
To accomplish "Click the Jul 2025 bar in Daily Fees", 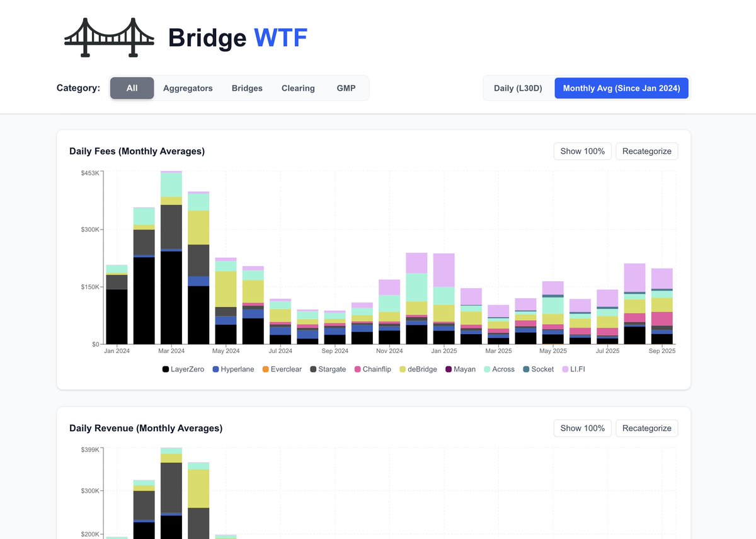I will point(607,317).
